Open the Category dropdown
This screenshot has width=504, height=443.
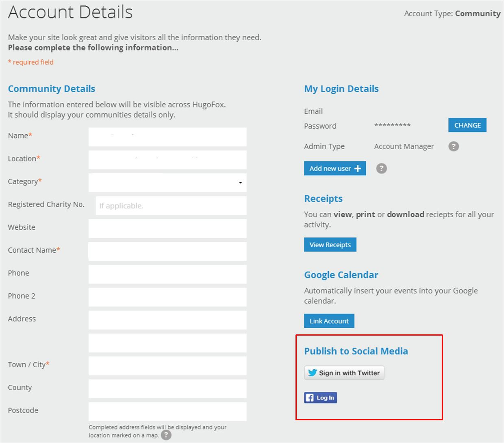[240, 183]
